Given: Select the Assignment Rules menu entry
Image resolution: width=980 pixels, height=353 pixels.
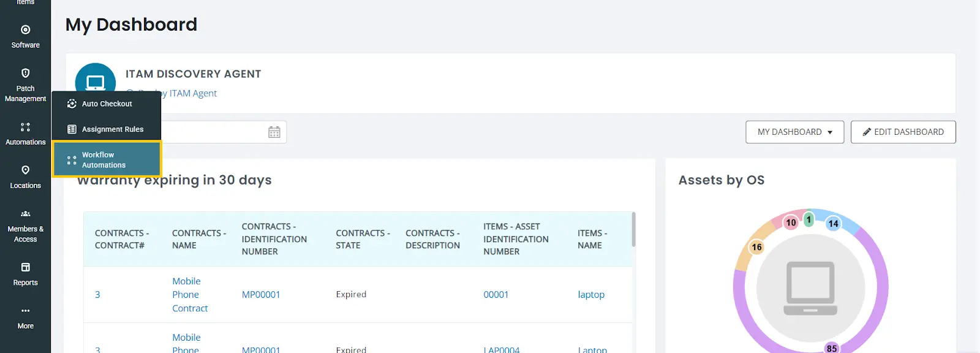Looking at the screenshot, I should pyautogui.click(x=113, y=129).
